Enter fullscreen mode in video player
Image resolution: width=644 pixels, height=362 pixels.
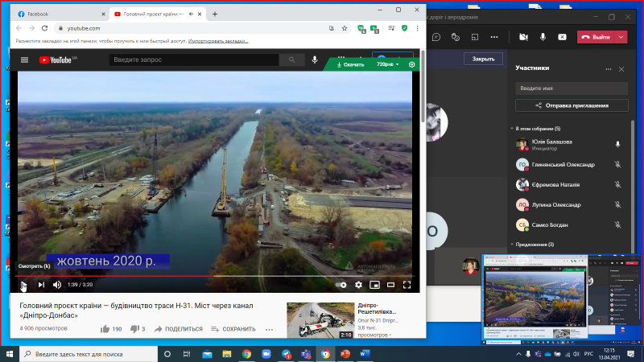(407, 285)
